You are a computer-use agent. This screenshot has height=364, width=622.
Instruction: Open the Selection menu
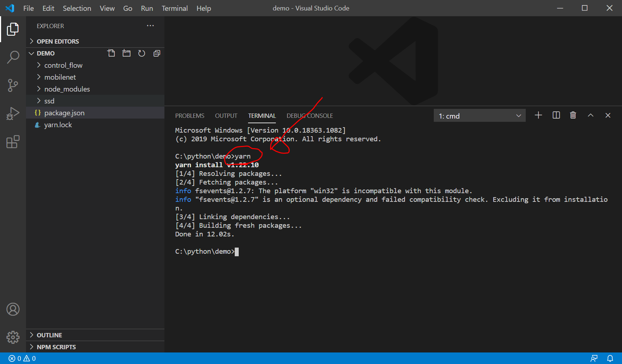pos(77,8)
